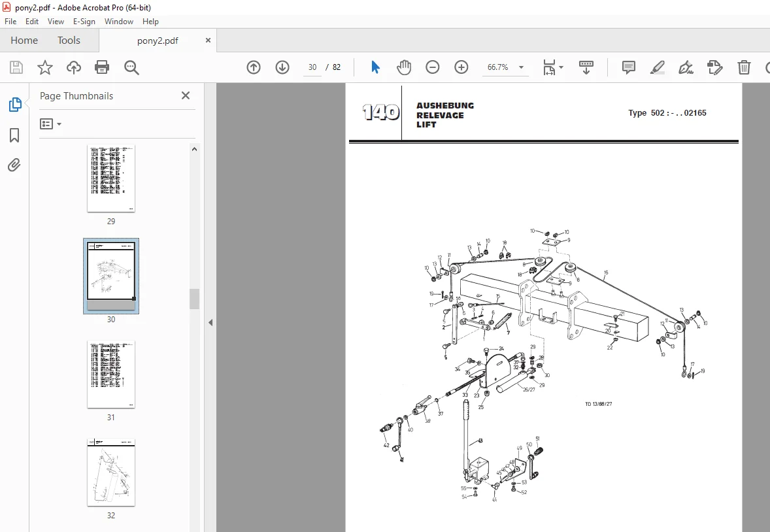This screenshot has width=770, height=532.
Task: Add the document to starred favorites
Action: 44,67
